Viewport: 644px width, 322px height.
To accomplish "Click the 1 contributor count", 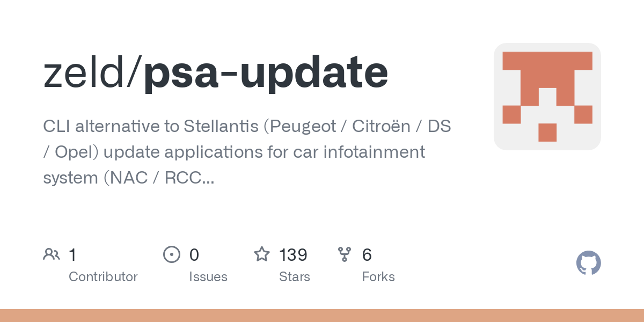I will click(72, 255).
